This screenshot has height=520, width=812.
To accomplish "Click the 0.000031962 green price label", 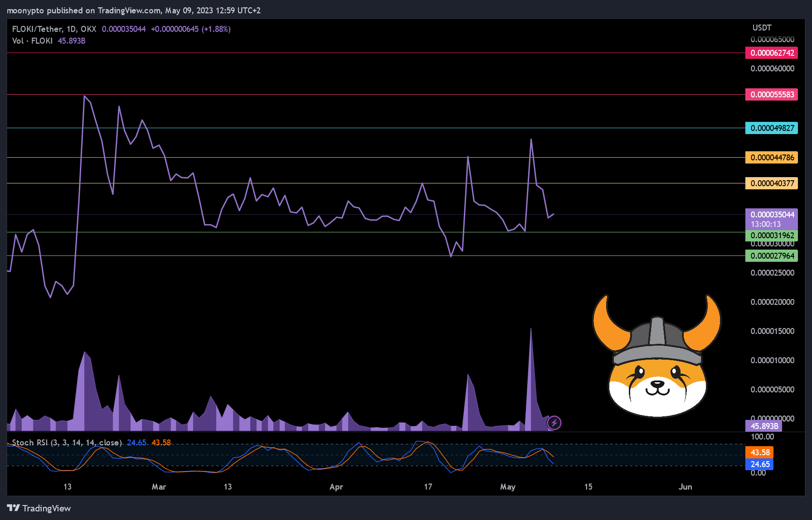I will tap(772, 236).
